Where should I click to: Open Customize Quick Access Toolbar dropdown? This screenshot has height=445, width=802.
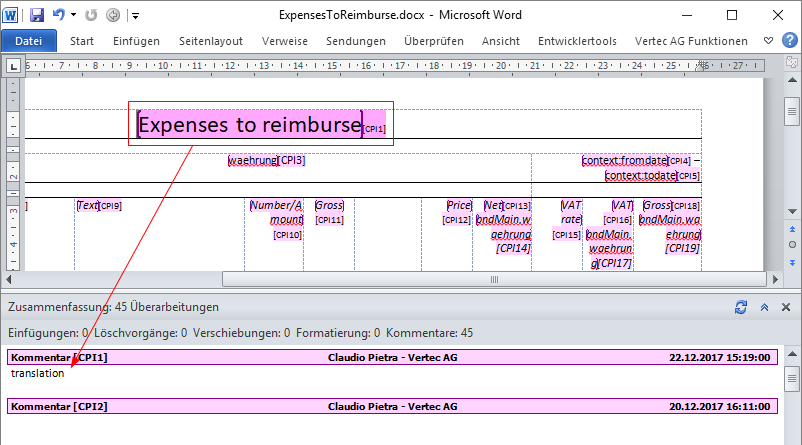[x=135, y=16]
